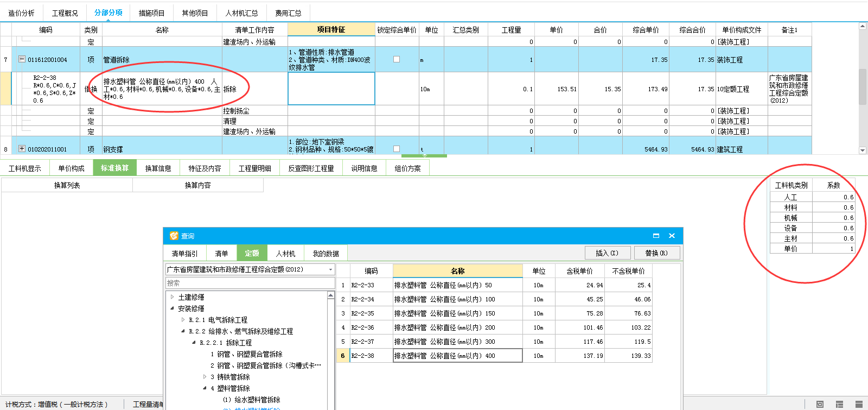Click the first layout icon in status bar
The height and width of the screenshot is (410, 868).
click(820, 404)
